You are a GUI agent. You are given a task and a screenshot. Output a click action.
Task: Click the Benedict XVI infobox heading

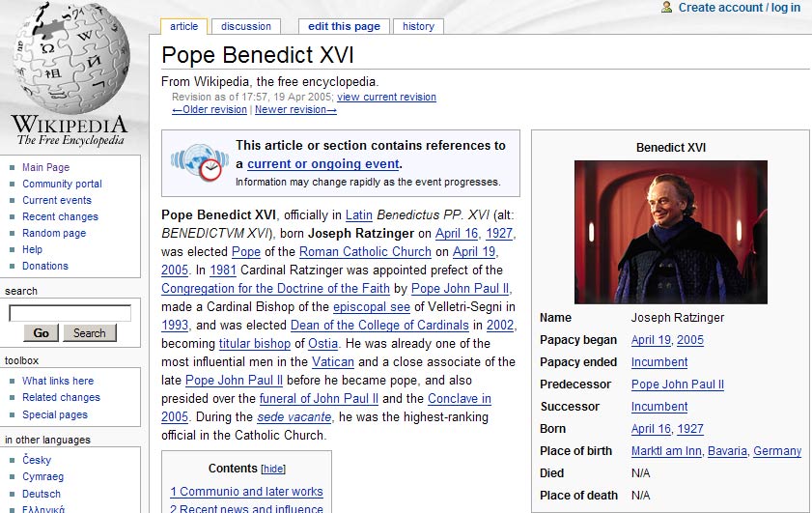click(671, 148)
